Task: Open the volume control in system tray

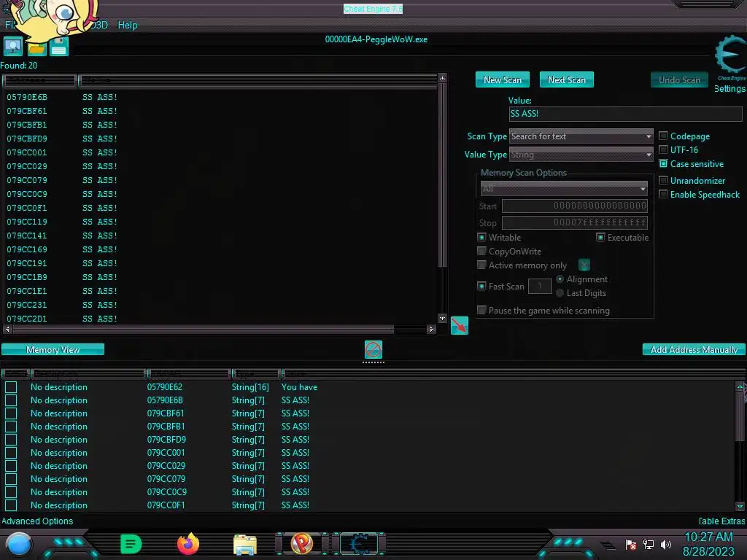Action: pyautogui.click(x=666, y=544)
